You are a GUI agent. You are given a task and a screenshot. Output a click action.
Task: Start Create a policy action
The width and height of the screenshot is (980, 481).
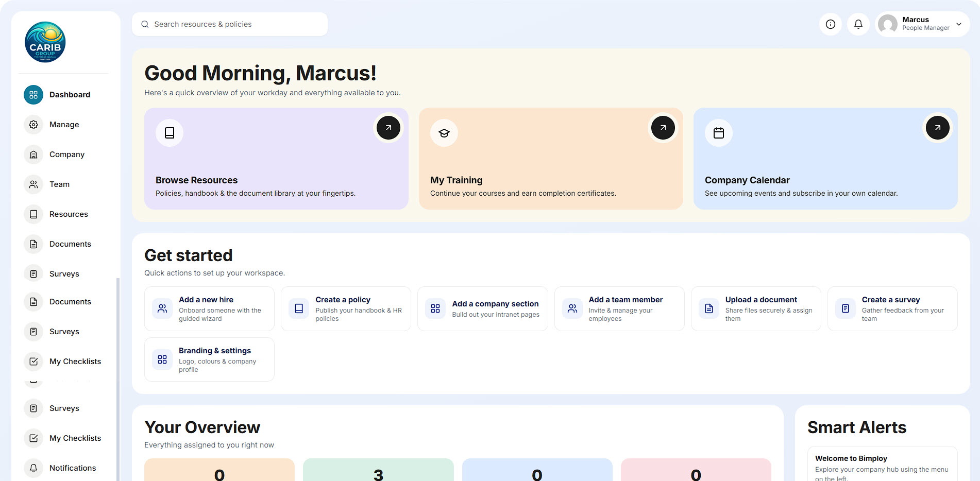346,309
